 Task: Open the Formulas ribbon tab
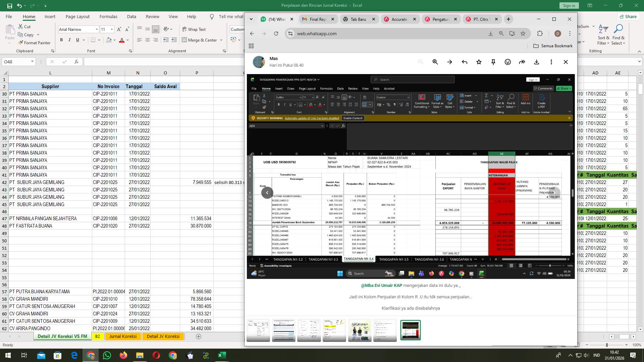tap(108, 16)
